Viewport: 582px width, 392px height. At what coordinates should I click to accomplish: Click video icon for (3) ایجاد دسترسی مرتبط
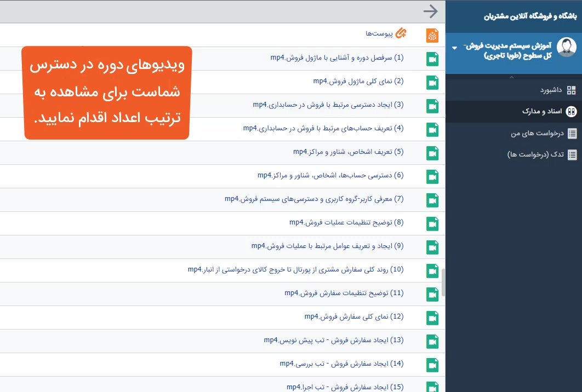[x=432, y=106]
